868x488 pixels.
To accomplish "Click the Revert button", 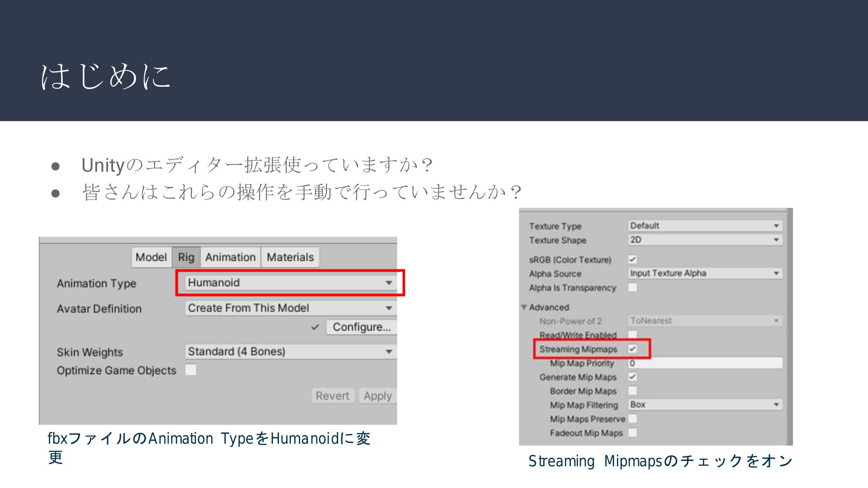I will coord(333,396).
